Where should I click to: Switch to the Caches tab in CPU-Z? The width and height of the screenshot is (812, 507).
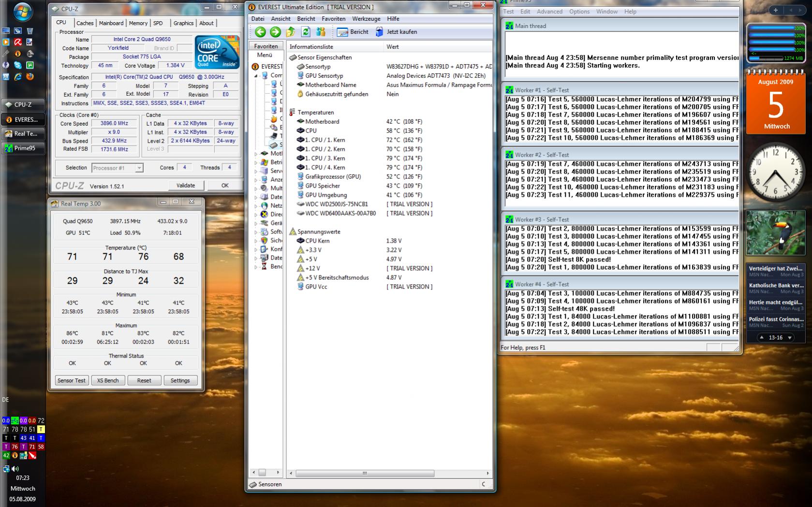pos(85,23)
